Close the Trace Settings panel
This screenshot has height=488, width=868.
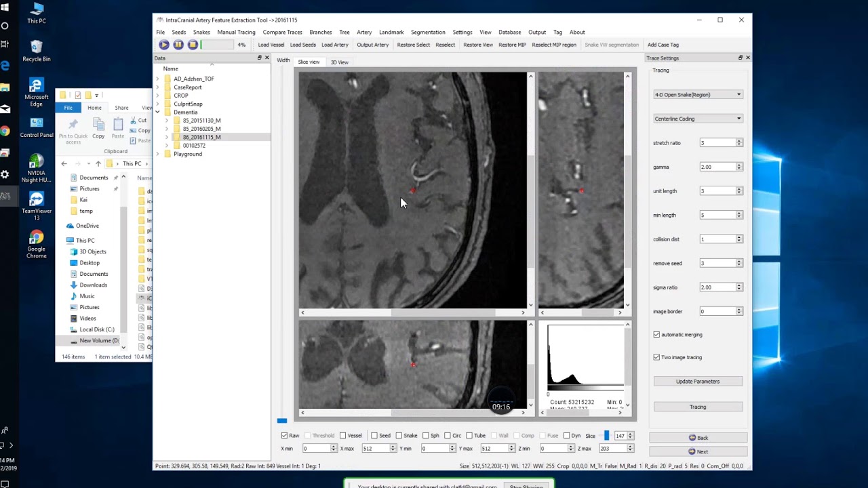748,58
